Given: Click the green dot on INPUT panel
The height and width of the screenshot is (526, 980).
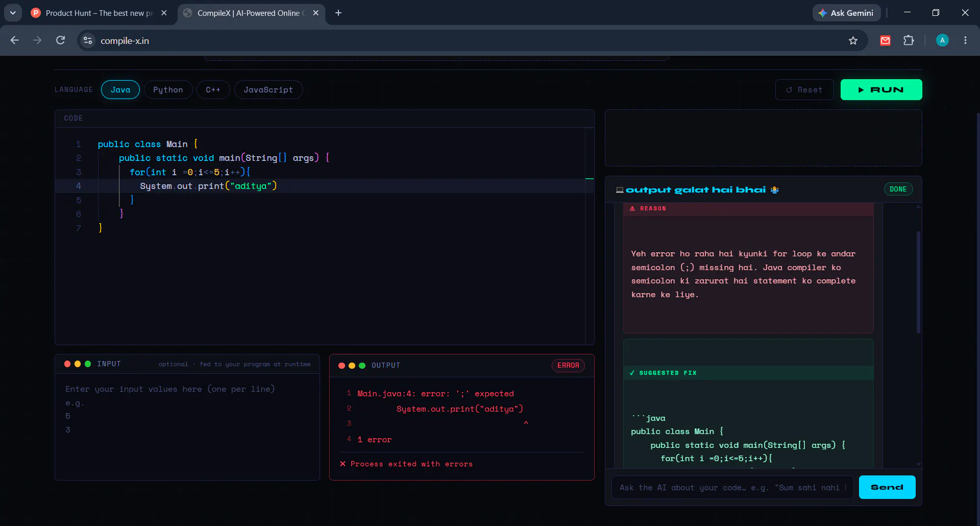Looking at the screenshot, I should [x=88, y=364].
